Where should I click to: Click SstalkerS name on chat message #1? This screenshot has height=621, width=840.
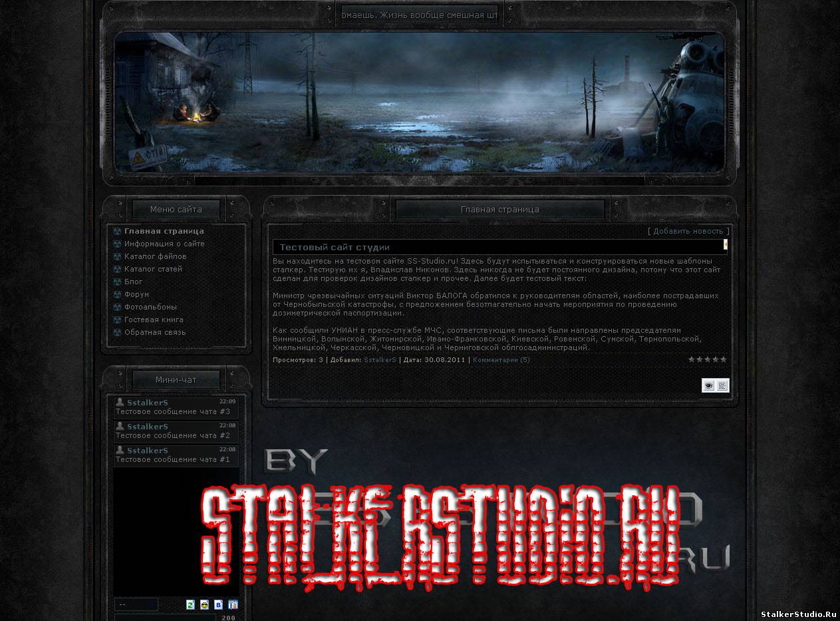tap(148, 451)
